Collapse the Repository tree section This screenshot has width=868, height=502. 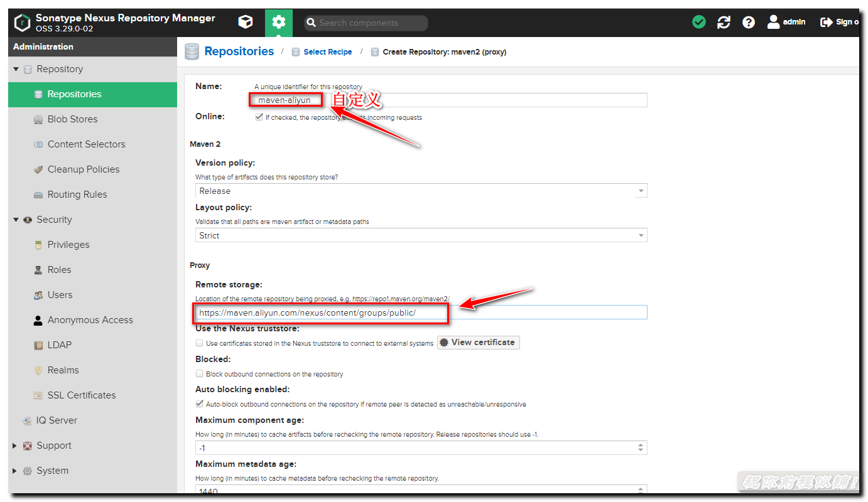(16, 69)
